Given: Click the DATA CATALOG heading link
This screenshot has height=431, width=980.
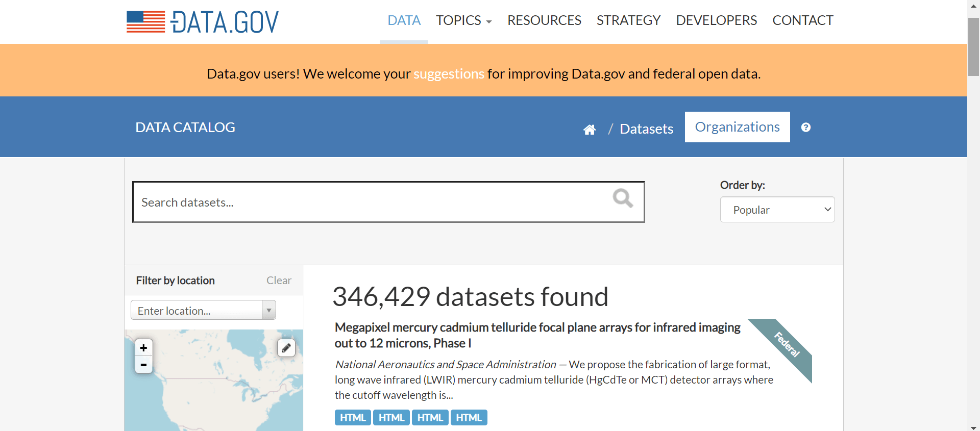Looking at the screenshot, I should coord(185,128).
